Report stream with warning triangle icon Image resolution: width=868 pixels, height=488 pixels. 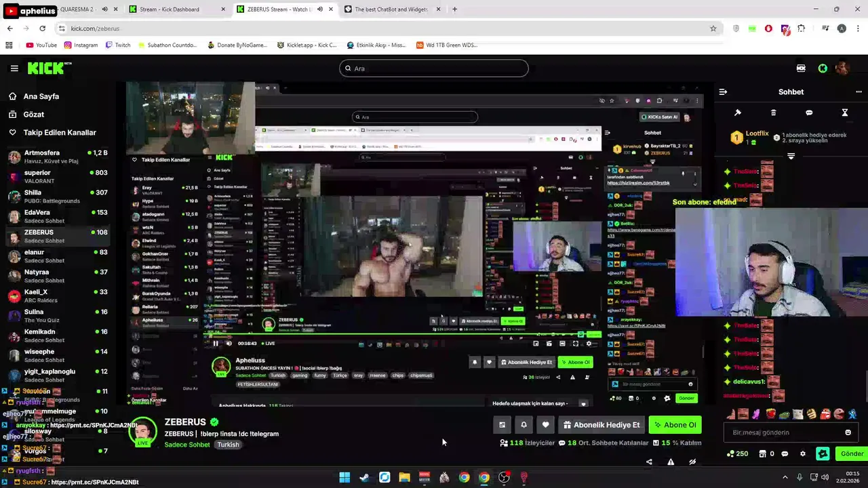(x=671, y=462)
